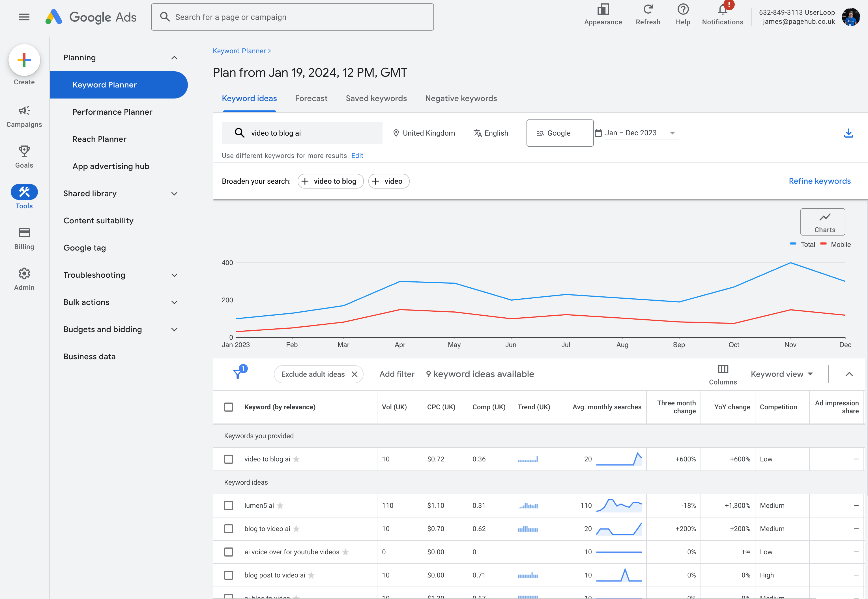
Task: Select all keywords with header checkbox
Action: click(228, 407)
